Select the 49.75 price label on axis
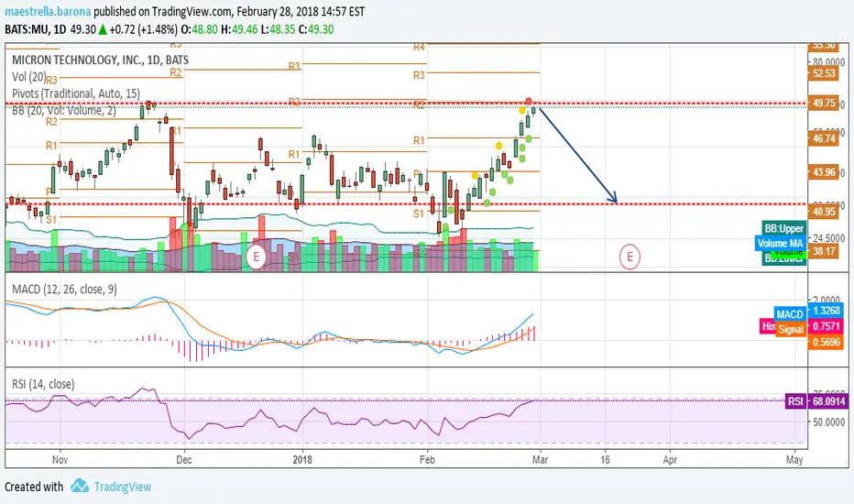The width and height of the screenshot is (854, 504). click(x=824, y=104)
